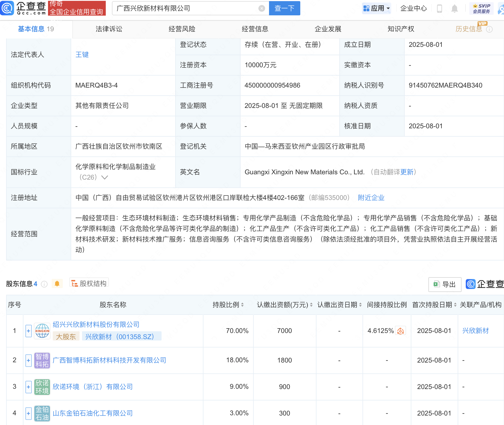Expand row 1 绍兴兴欣新材料 plus toggle
Screen dimensions: 504x425
click(x=28, y=331)
